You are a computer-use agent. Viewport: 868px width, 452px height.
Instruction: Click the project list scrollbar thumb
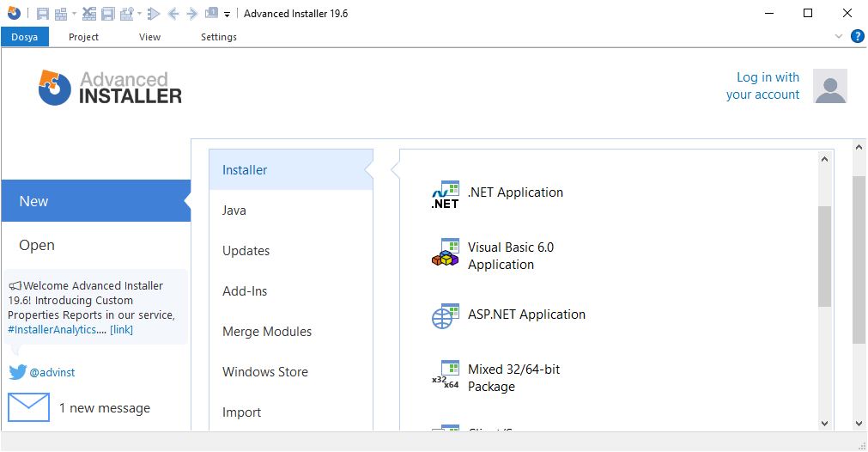824,256
